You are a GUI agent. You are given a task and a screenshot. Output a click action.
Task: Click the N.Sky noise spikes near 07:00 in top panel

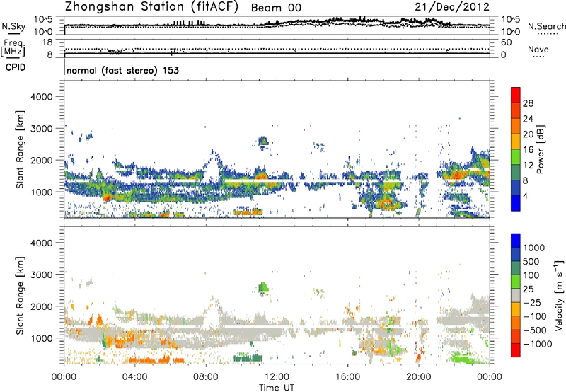coord(190,23)
